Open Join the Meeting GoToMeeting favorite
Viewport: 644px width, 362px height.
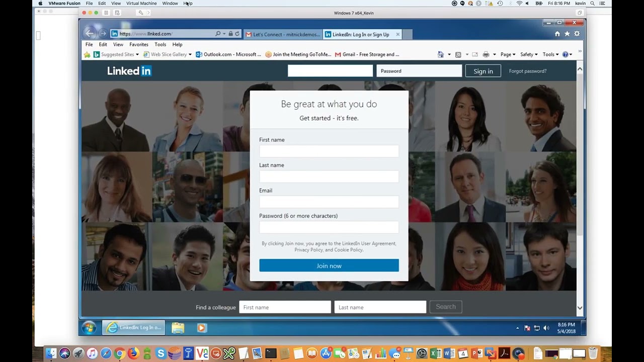[298, 54]
